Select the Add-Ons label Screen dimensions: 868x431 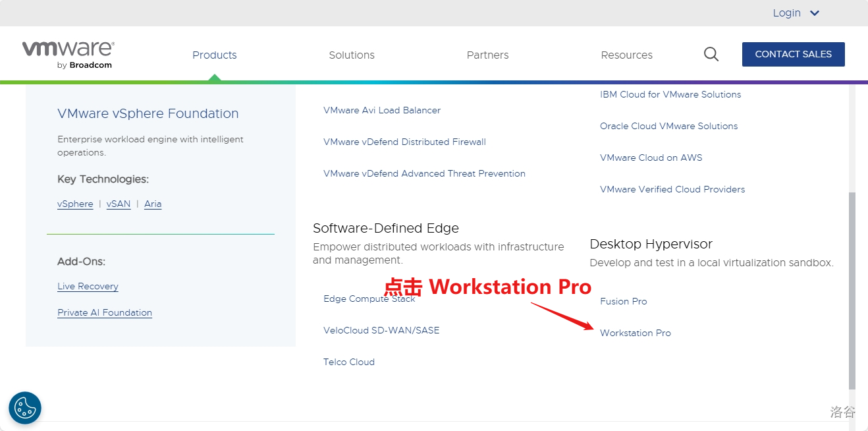click(x=82, y=262)
